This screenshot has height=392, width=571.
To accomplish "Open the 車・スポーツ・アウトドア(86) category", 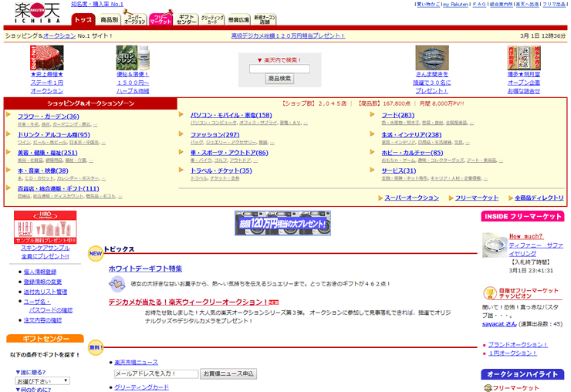I will pyautogui.click(x=229, y=153).
